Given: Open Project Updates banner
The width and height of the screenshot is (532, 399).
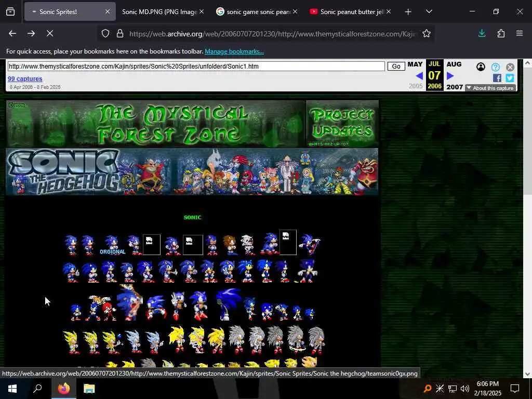Looking at the screenshot, I should point(342,124).
